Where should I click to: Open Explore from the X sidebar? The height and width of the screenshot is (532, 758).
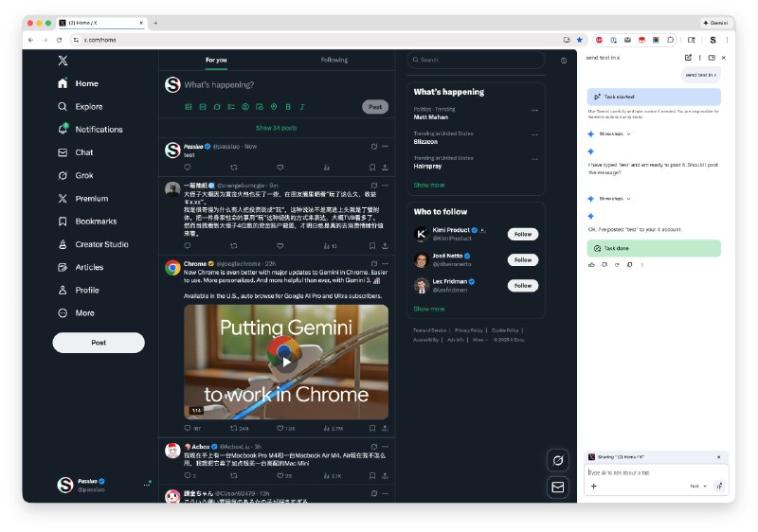[x=81, y=106]
